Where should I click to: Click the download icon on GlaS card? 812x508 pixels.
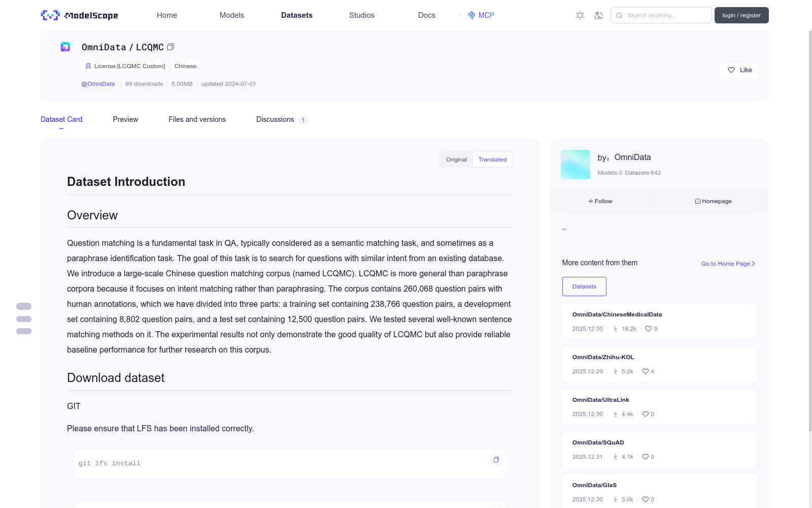pos(616,499)
